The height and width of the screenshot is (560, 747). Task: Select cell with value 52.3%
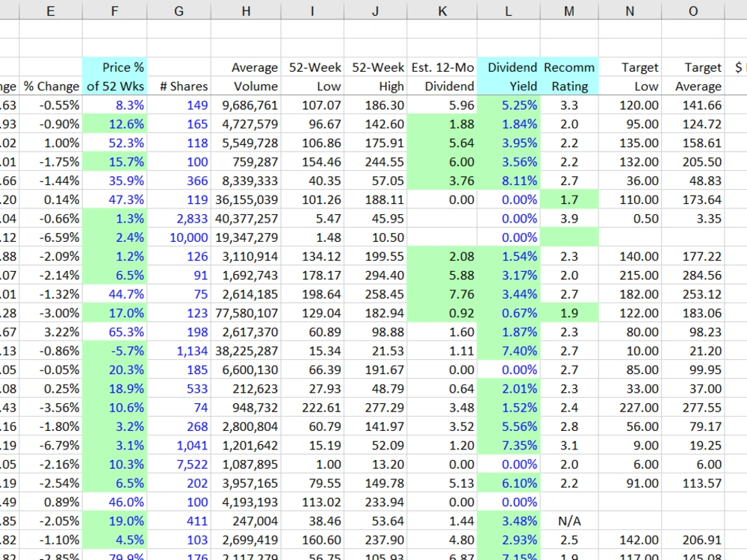pyautogui.click(x=115, y=143)
